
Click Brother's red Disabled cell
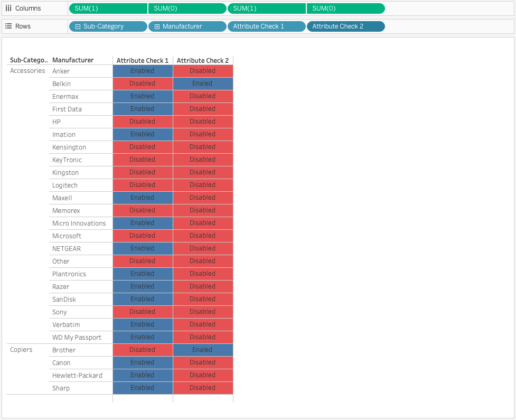143,350
